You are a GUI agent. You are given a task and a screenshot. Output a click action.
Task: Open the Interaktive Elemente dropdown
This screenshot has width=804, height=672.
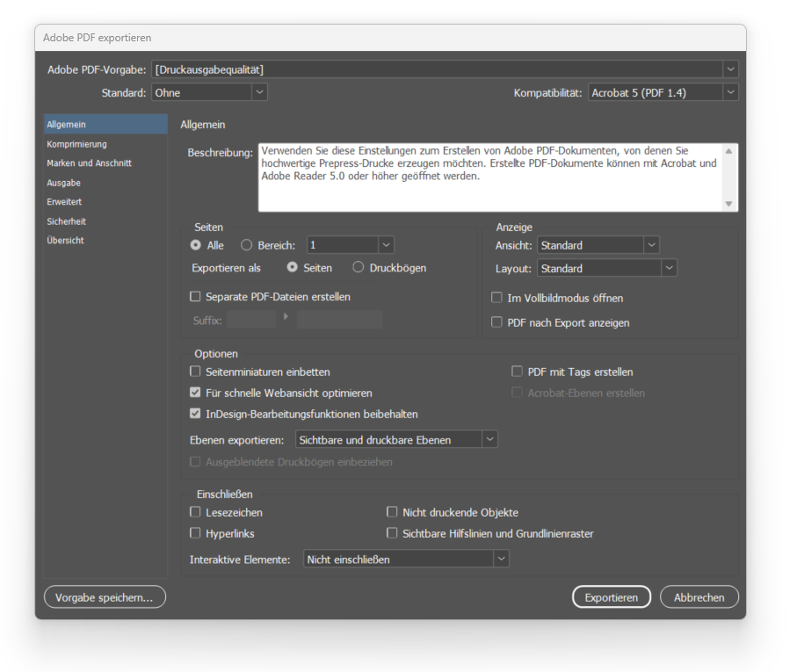[499, 558]
